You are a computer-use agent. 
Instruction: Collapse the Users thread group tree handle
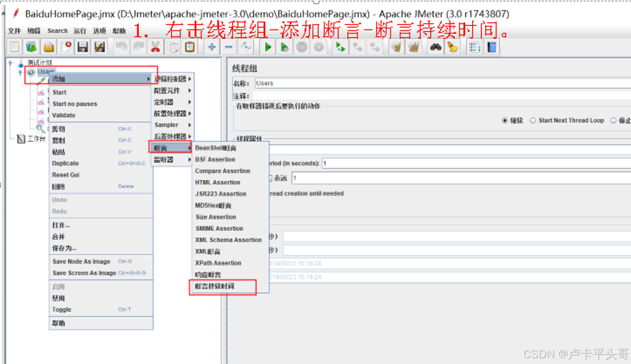click(20, 73)
